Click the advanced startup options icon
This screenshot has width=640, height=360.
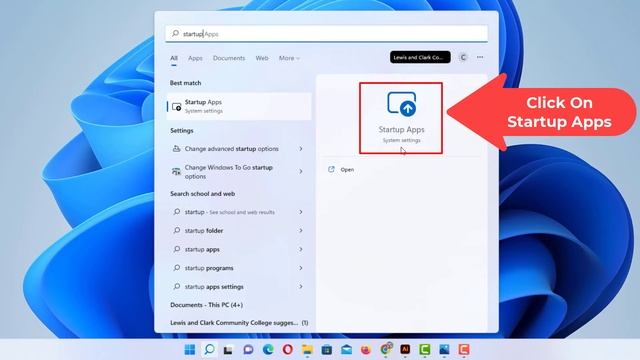point(176,149)
